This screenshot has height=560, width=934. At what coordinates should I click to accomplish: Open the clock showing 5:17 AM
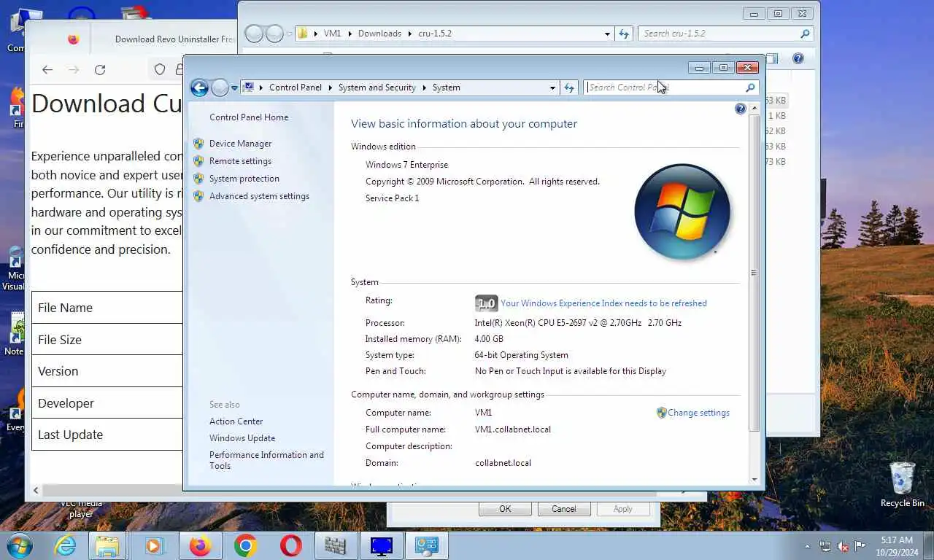[897, 545]
